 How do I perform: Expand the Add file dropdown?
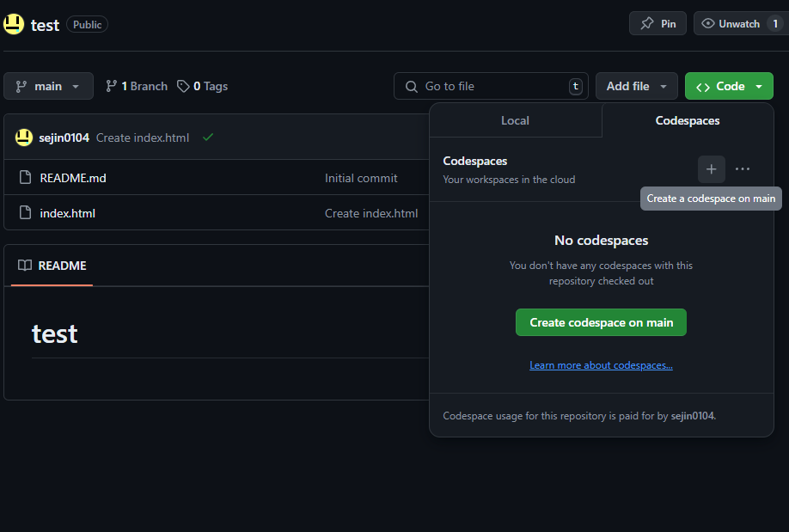[x=637, y=86]
